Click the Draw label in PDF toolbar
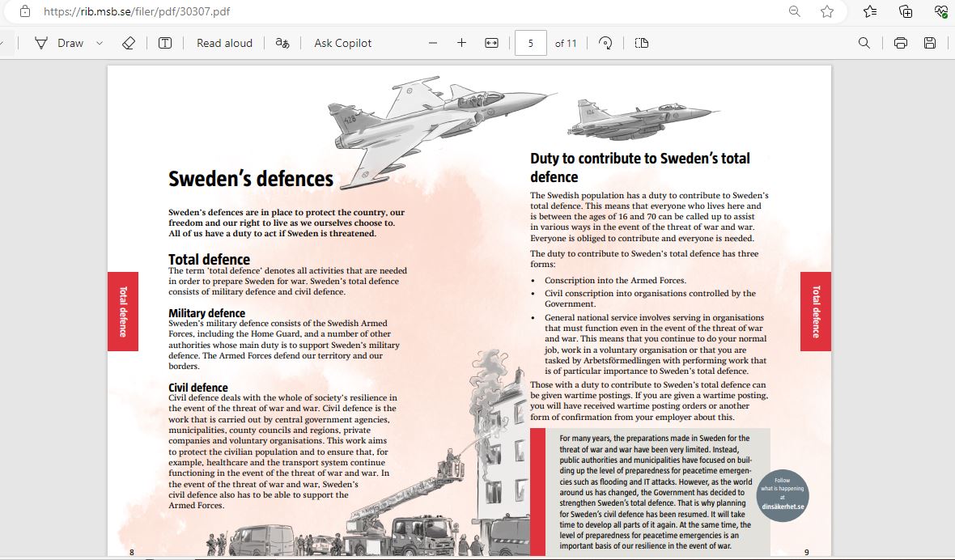The height and width of the screenshot is (560, 955). pyautogui.click(x=70, y=43)
